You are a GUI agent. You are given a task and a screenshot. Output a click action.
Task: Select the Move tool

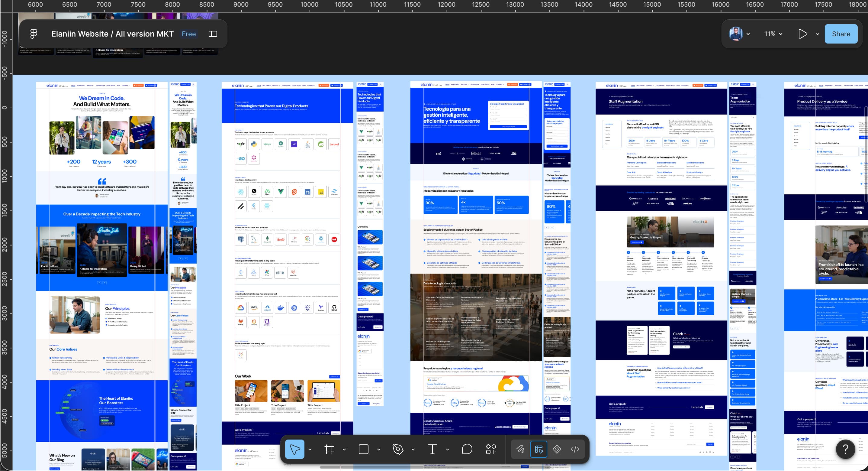pyautogui.click(x=295, y=449)
